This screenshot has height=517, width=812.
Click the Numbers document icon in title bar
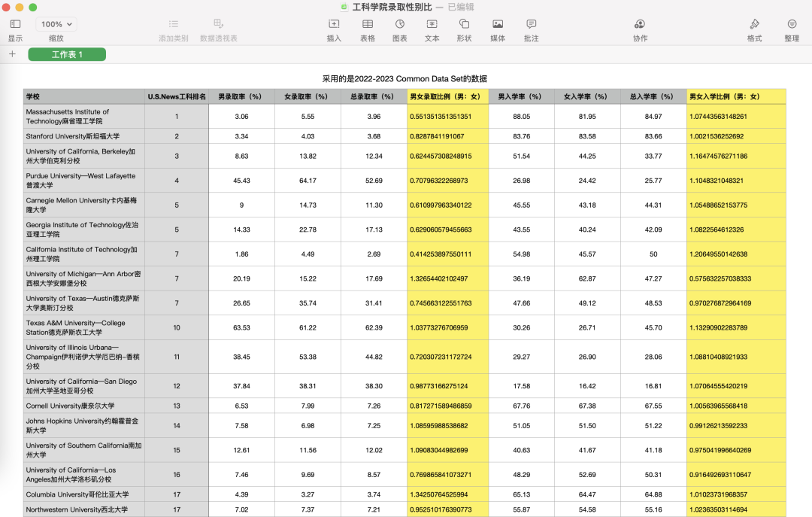click(344, 7)
